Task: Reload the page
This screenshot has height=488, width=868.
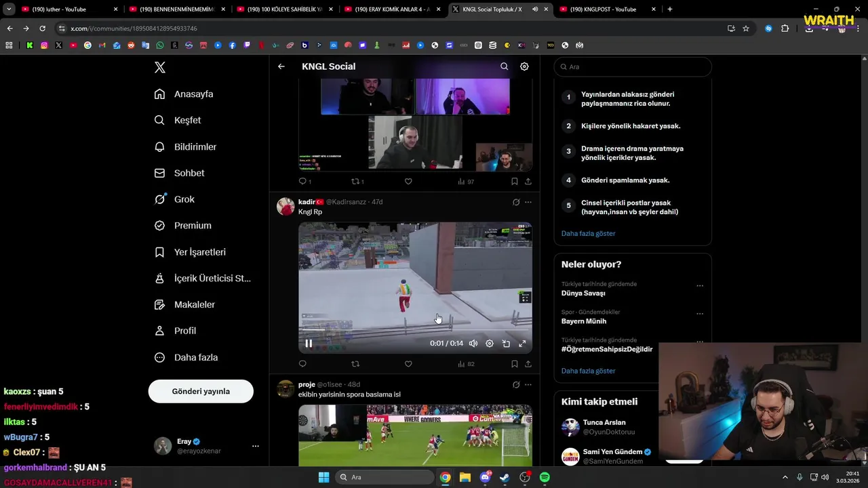Action: [42, 28]
